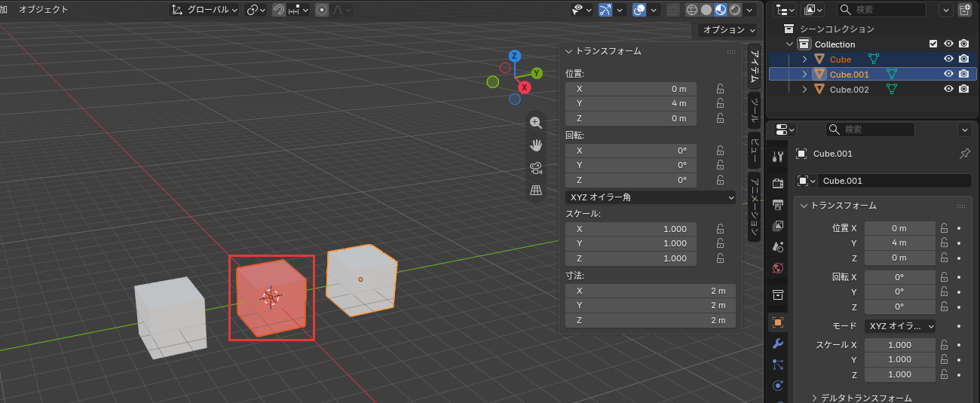Image resolution: width=980 pixels, height=403 pixels.
Task: Hide Cube.001 with its eye icon
Action: (949, 74)
